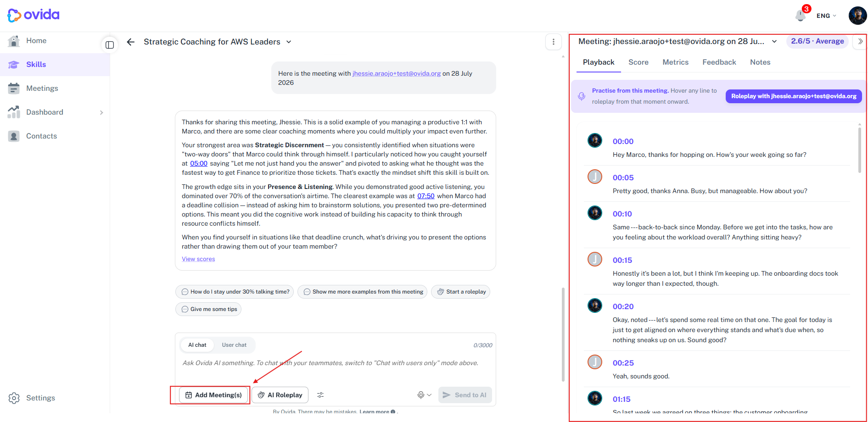Go back with the left arrow
The image size is (868, 422).
[131, 42]
